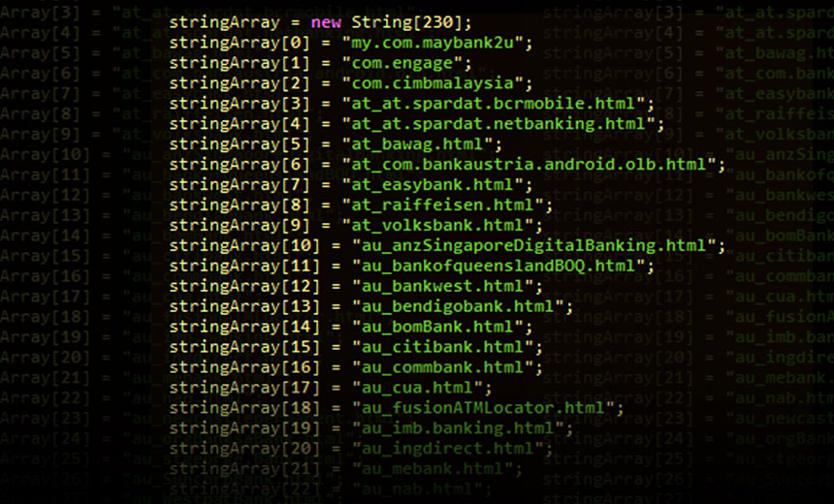The width and height of the screenshot is (834, 504).
Task: Click the "au_bendigobank.html" string
Action: [x=458, y=306]
